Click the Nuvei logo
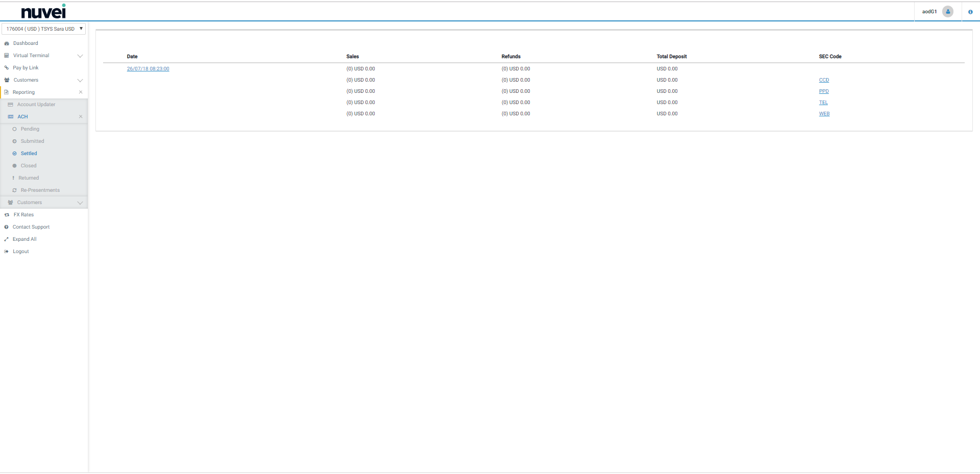980x474 pixels. click(x=43, y=12)
